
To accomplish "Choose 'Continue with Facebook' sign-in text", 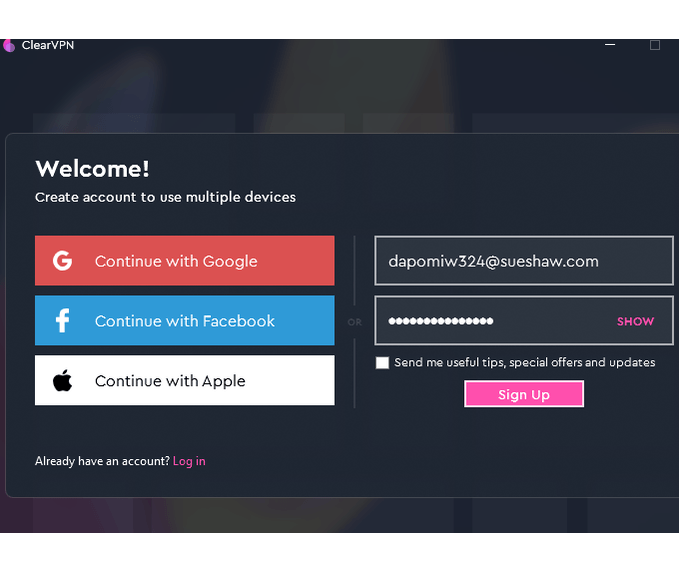I will (185, 321).
